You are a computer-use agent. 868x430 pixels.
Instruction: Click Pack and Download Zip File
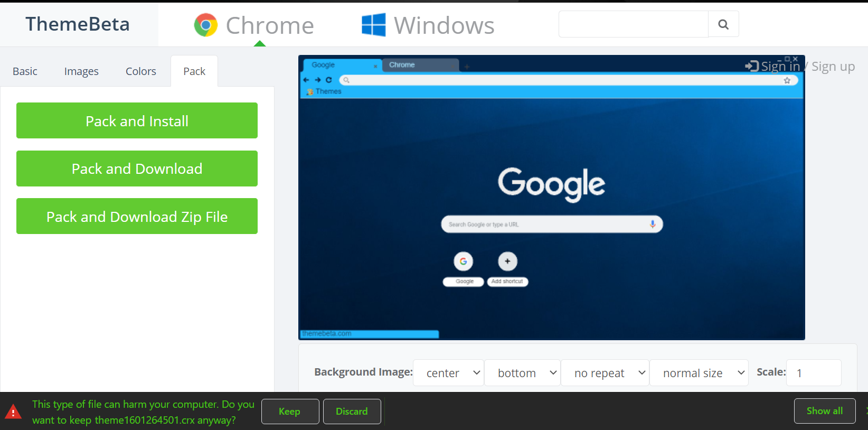(137, 216)
